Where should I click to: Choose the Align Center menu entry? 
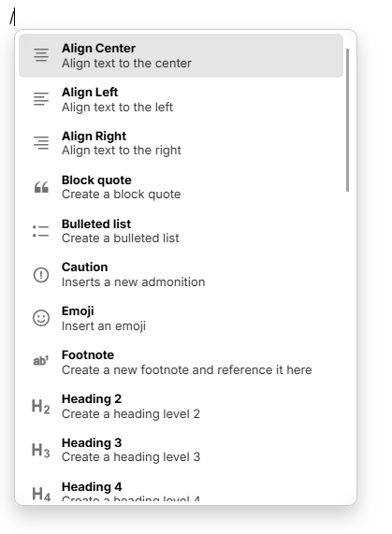tap(181, 55)
